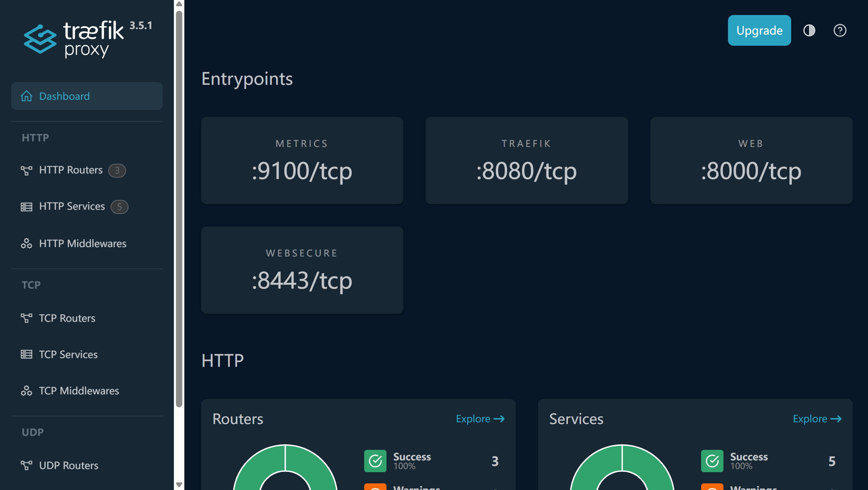868x490 pixels.
Task: Select the UDP Routers icon
Action: point(27,465)
